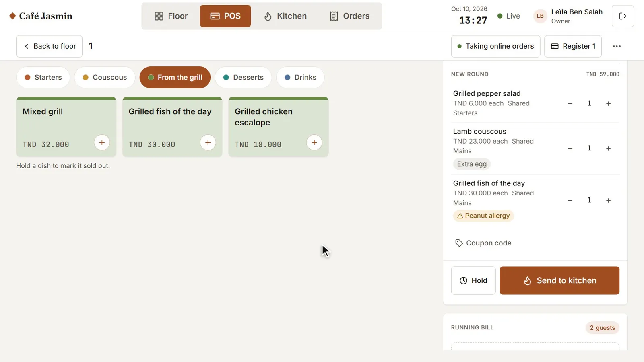Open the Register 1 selector

[573, 46]
